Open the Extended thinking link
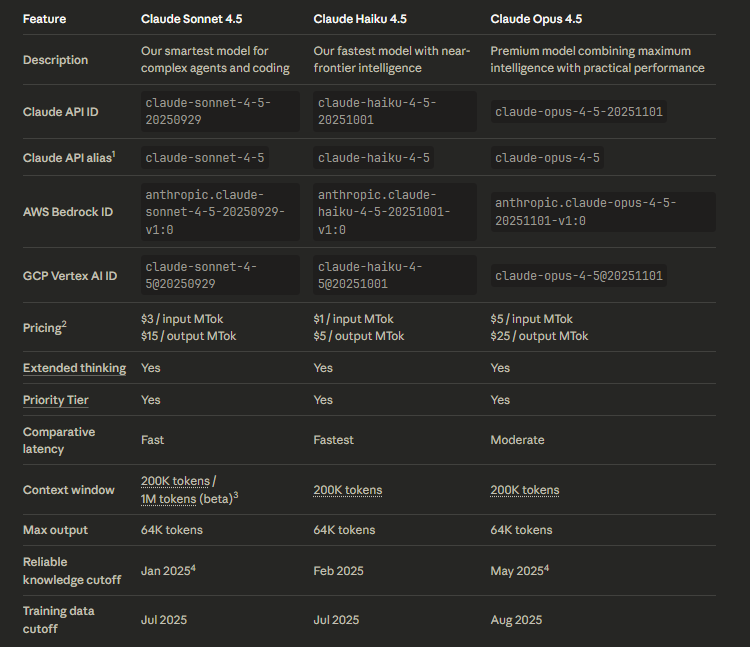 click(74, 368)
